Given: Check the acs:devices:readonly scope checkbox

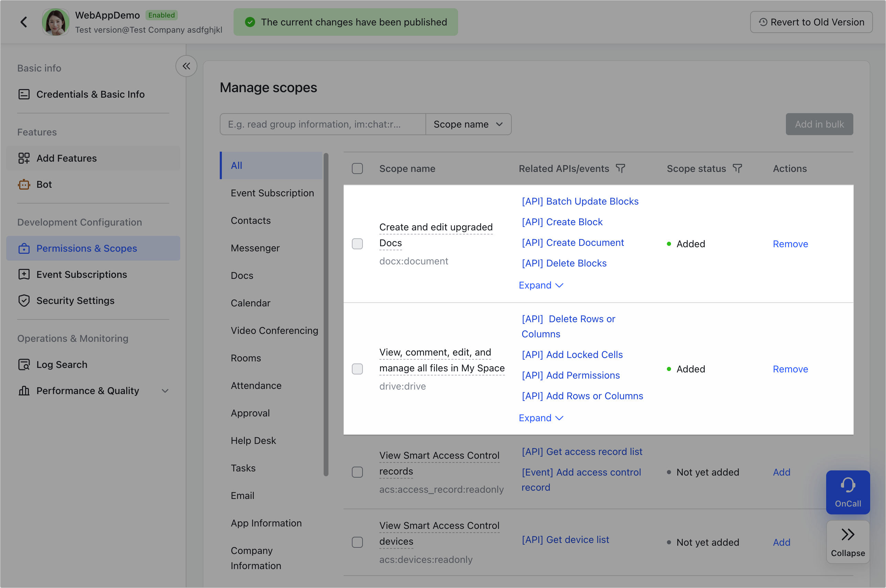Looking at the screenshot, I should pos(357,542).
